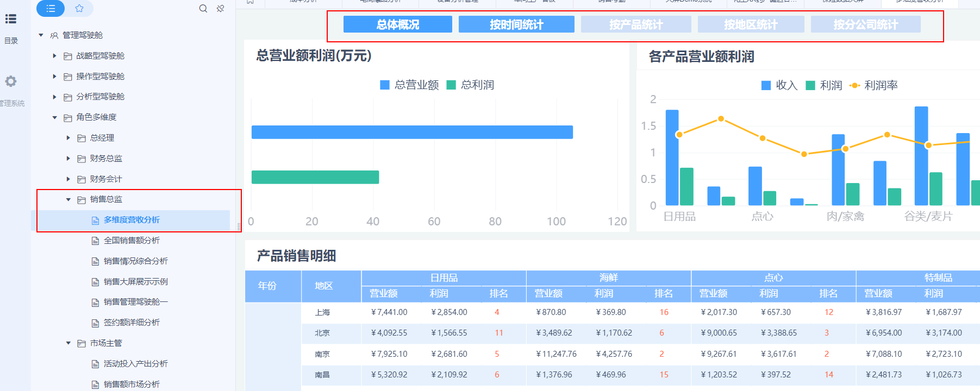980x391 pixels.
Task: Switch to the 按地区统计 tab
Action: (x=751, y=24)
